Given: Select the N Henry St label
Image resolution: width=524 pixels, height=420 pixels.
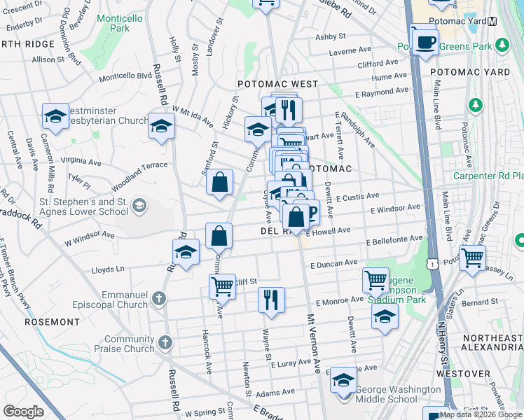Looking at the screenshot, I should coord(443,343).
